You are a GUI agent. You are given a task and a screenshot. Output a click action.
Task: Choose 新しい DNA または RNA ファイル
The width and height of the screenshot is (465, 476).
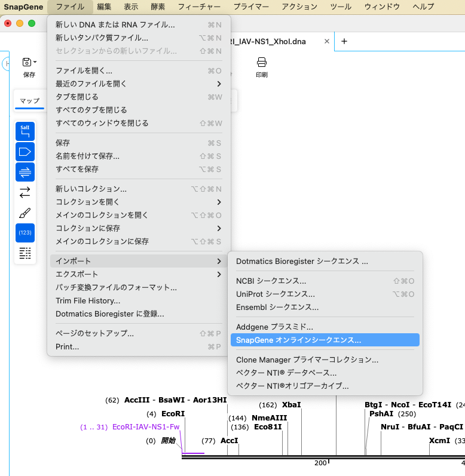139,25
